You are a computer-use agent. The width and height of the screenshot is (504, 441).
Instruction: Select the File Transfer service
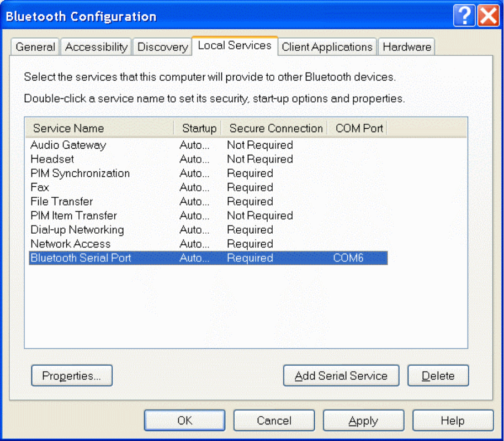click(x=208, y=202)
